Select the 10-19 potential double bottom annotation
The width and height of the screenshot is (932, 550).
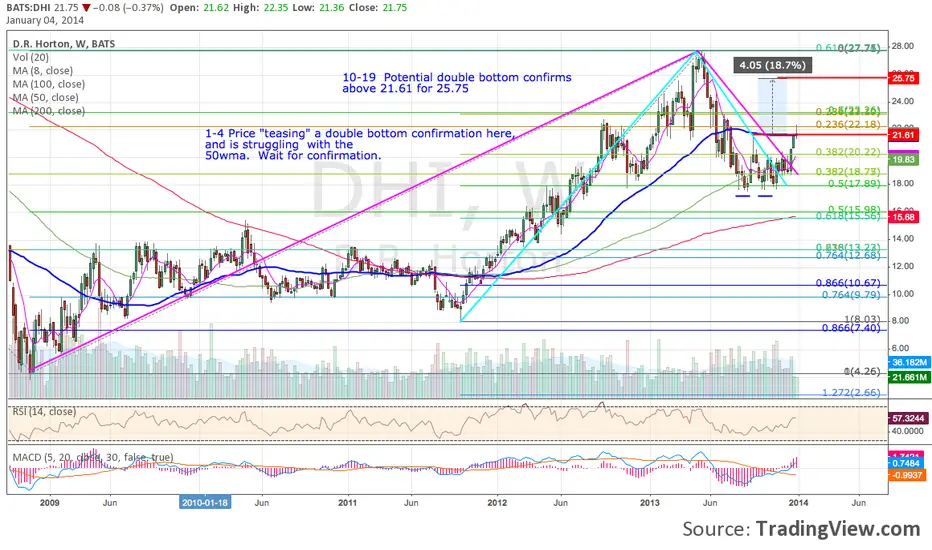(x=456, y=83)
